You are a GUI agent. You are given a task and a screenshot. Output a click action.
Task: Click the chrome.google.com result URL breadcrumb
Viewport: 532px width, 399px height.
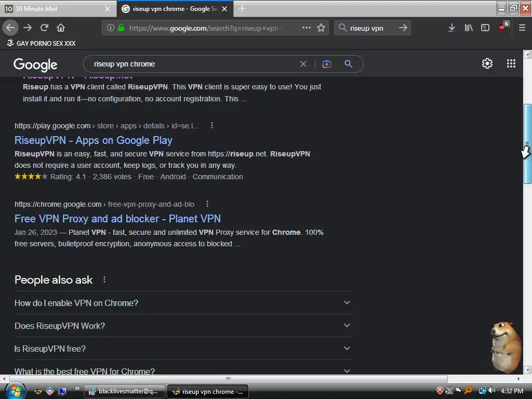click(104, 204)
